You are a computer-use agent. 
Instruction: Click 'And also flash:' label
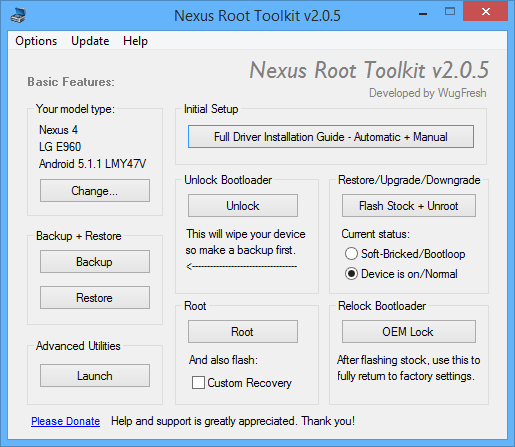click(223, 360)
